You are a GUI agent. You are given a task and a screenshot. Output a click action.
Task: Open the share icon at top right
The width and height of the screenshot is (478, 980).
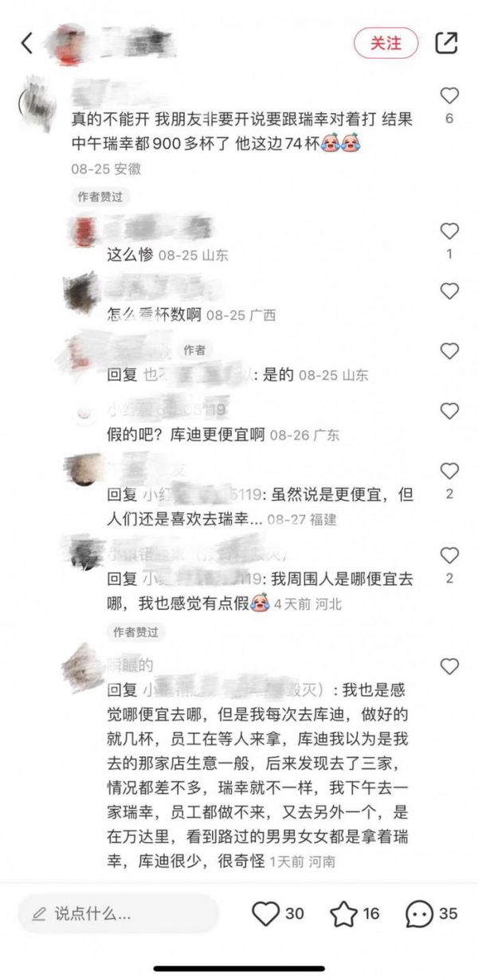tap(447, 43)
